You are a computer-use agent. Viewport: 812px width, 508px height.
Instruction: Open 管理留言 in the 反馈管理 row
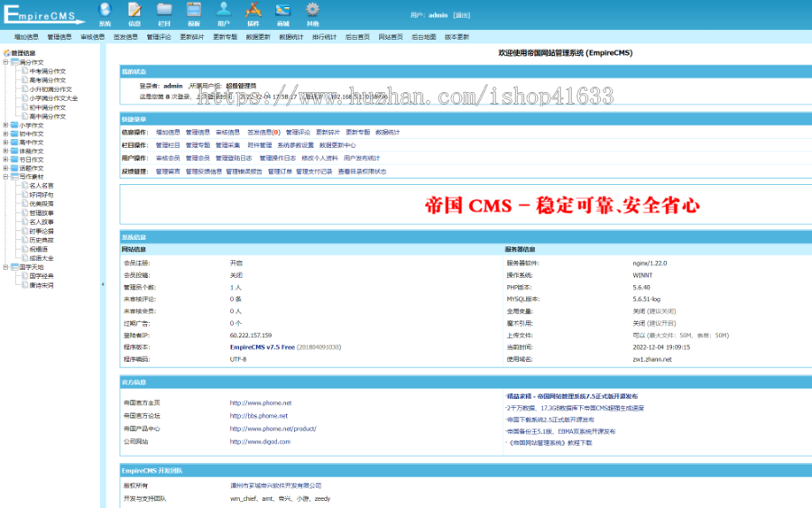tap(168, 171)
